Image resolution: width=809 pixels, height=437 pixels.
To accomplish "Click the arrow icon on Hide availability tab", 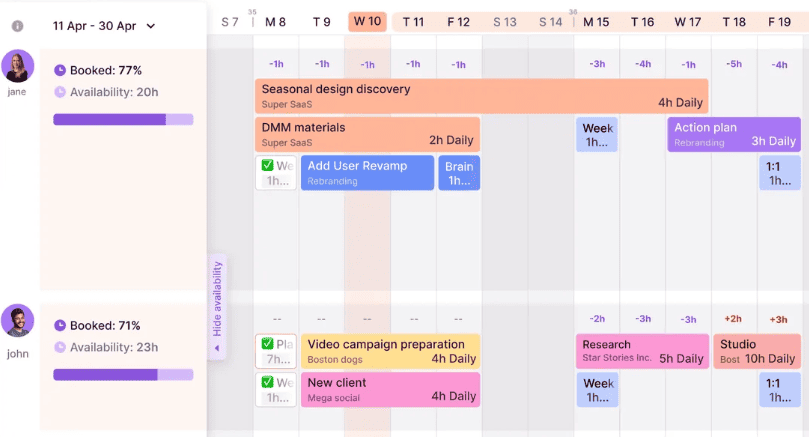I will 217,348.
